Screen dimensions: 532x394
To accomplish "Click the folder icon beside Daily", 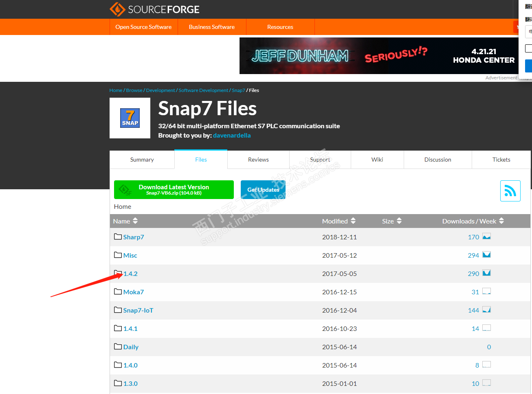I will click(118, 346).
